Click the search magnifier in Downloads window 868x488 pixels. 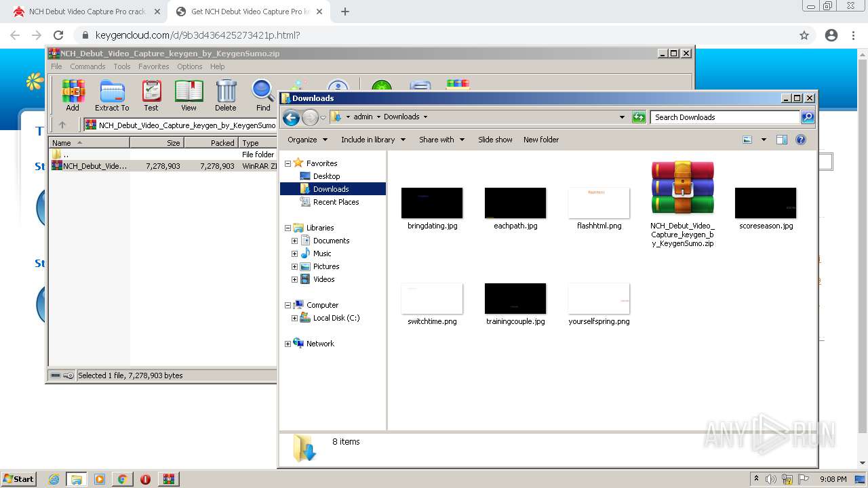pyautogui.click(x=807, y=117)
